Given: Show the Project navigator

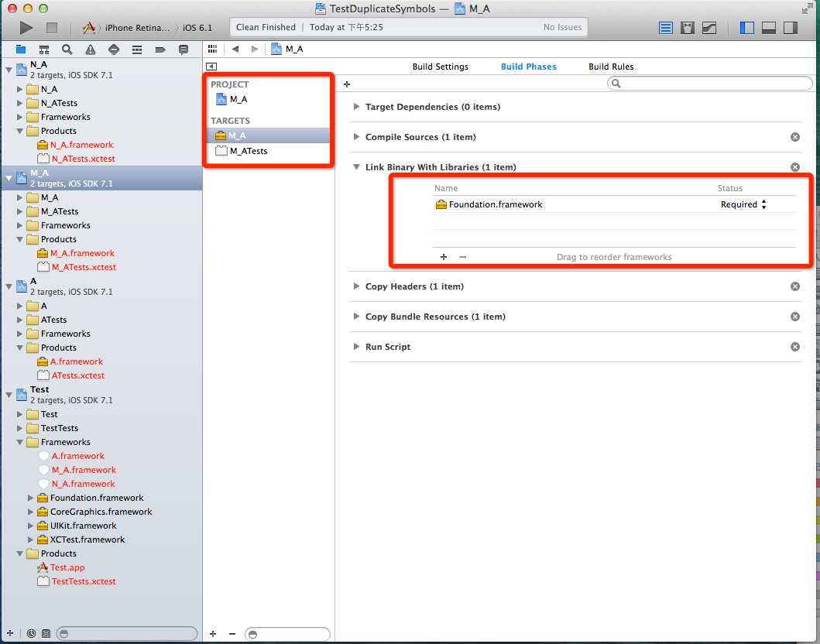Looking at the screenshot, I should tap(21, 50).
